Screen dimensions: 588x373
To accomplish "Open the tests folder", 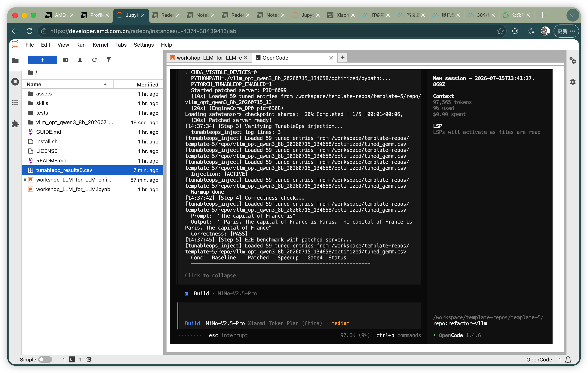I will (x=93, y=113).
